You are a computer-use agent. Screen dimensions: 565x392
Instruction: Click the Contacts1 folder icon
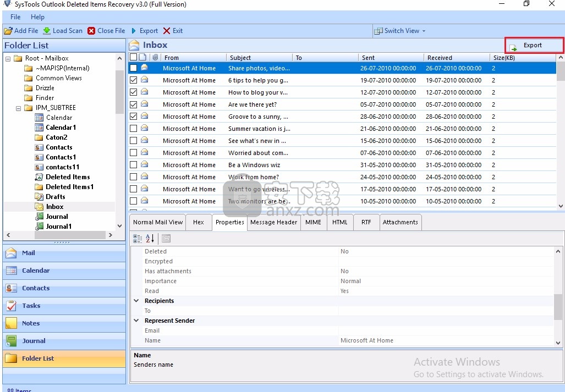(39, 157)
